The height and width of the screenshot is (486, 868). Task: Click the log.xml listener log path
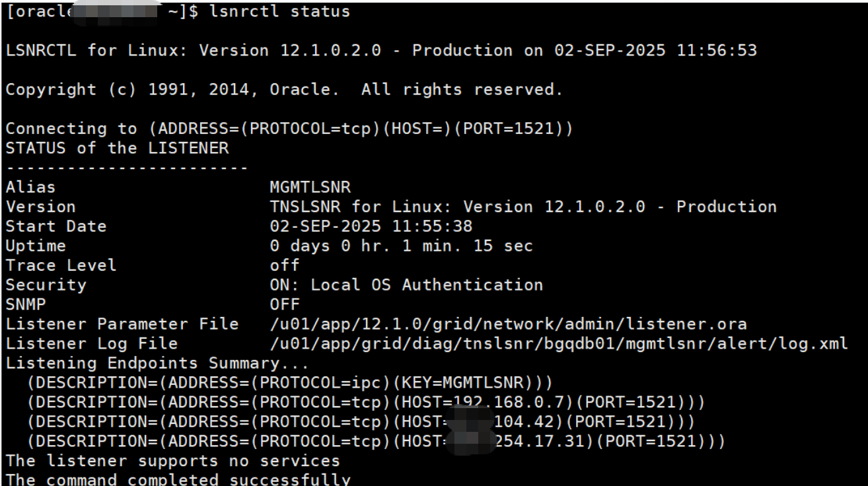click(x=558, y=343)
